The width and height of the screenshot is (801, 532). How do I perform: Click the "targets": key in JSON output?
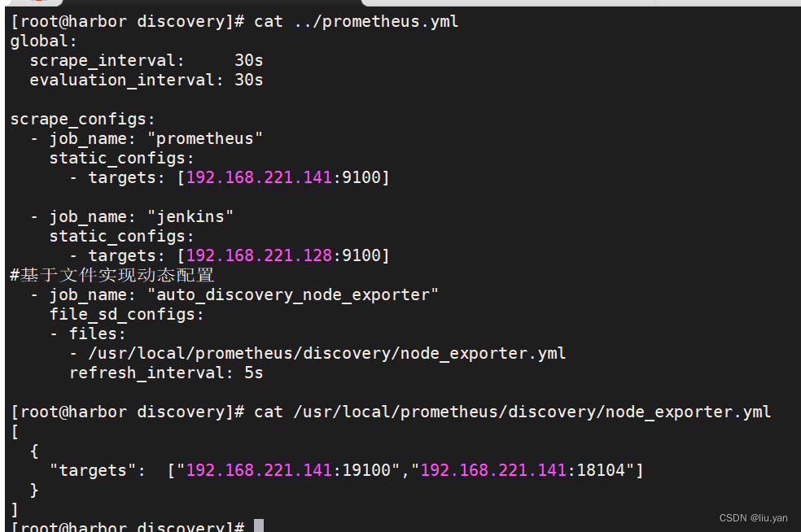pos(97,470)
